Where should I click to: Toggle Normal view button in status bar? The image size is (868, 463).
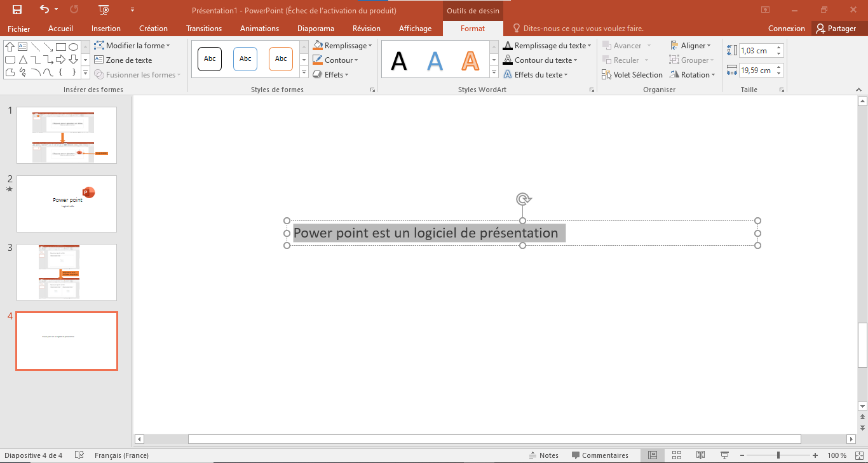click(x=653, y=455)
